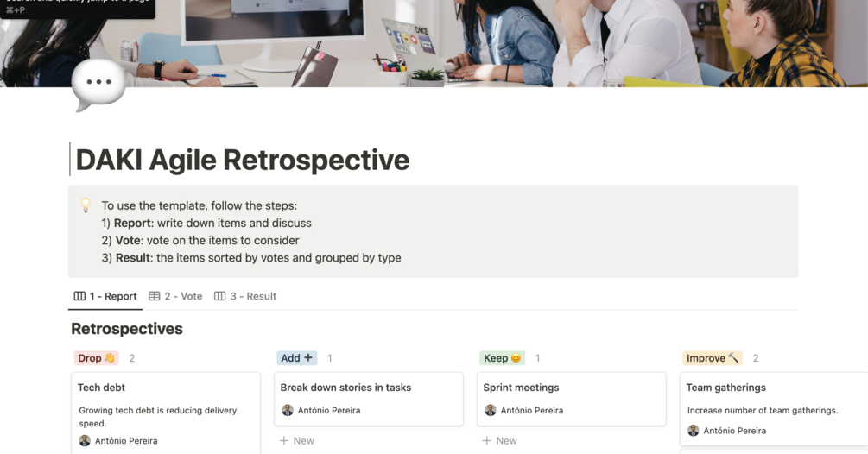Viewport: 868px width, 454px height.
Task: Click the Drop column count 2
Action: click(132, 358)
